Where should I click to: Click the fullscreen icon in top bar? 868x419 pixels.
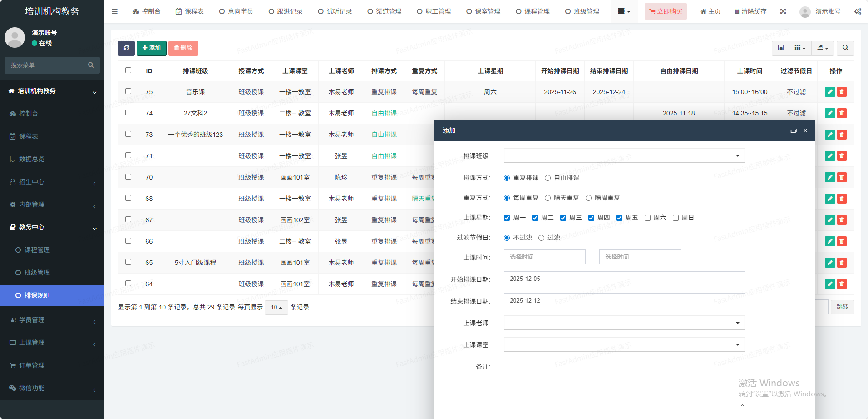point(783,11)
